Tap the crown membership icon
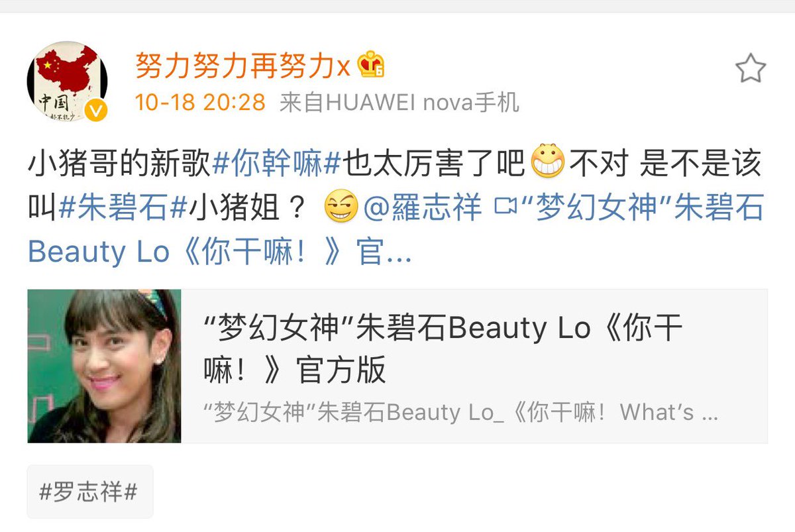 (x=371, y=65)
